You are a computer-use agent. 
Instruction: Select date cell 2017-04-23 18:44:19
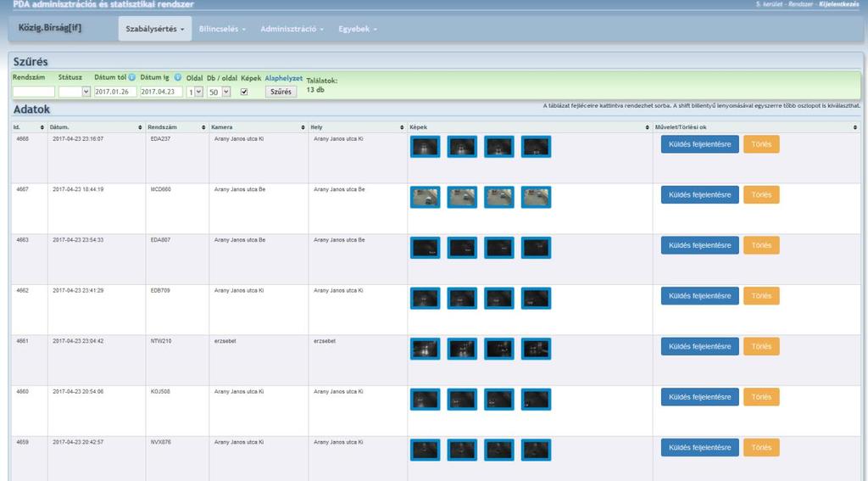pyautogui.click(x=78, y=189)
